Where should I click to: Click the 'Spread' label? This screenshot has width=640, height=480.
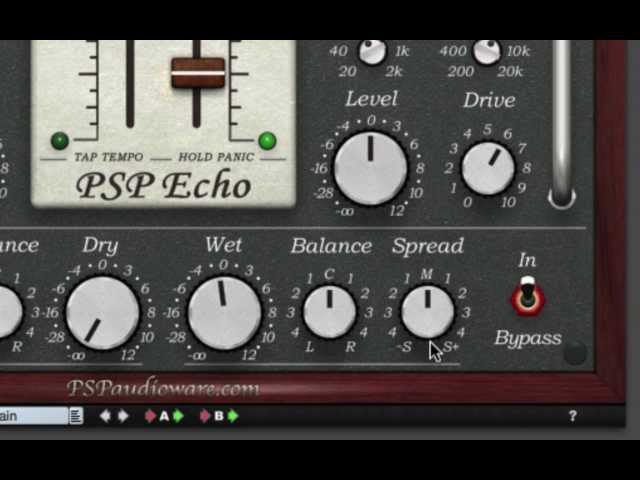point(428,246)
